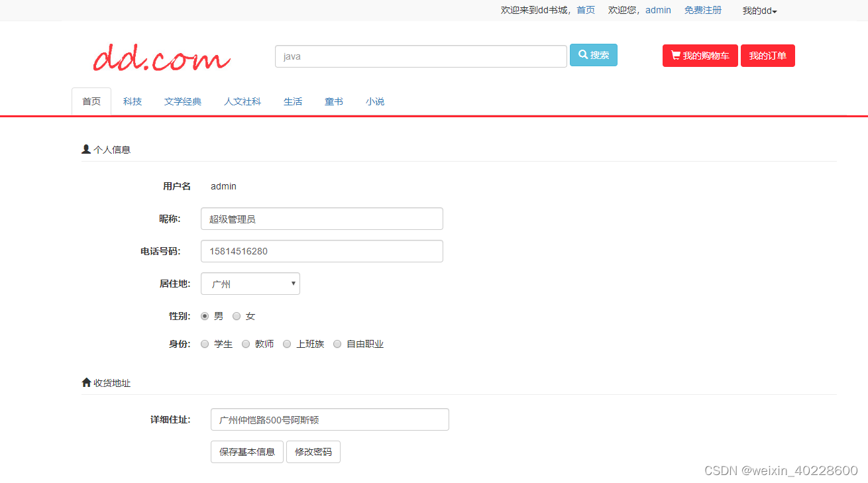This screenshot has height=483, width=868.
Task: Open the 居住地 dropdown showing 广州
Action: 250,284
